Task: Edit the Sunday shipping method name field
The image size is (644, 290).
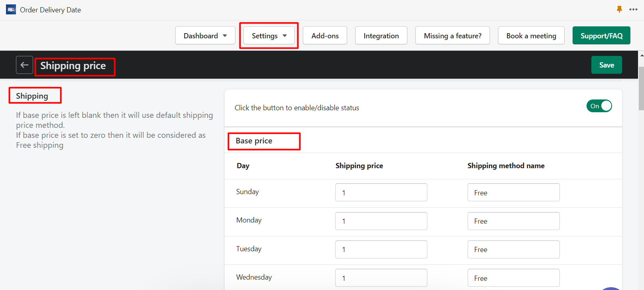Action: pos(514,193)
